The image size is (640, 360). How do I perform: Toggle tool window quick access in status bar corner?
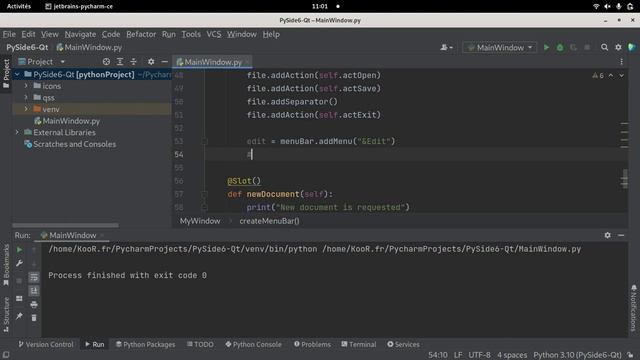pyautogui.click(x=6, y=355)
